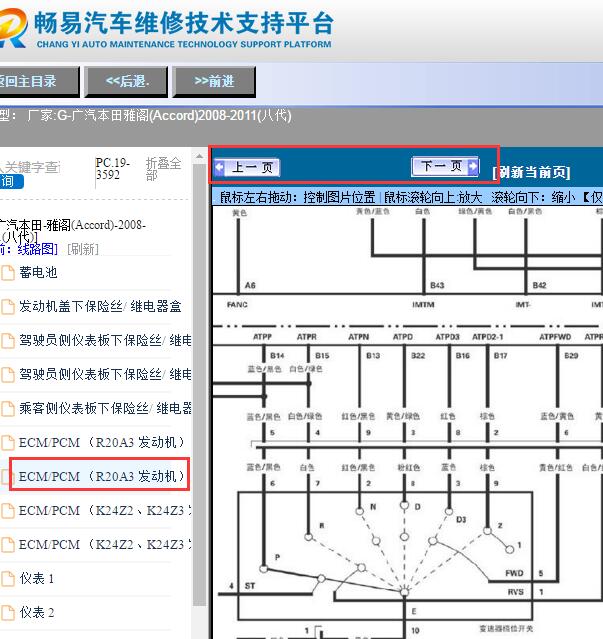Click the [刷新] link near 线路图
The height and width of the screenshot is (639, 603).
coord(83,249)
